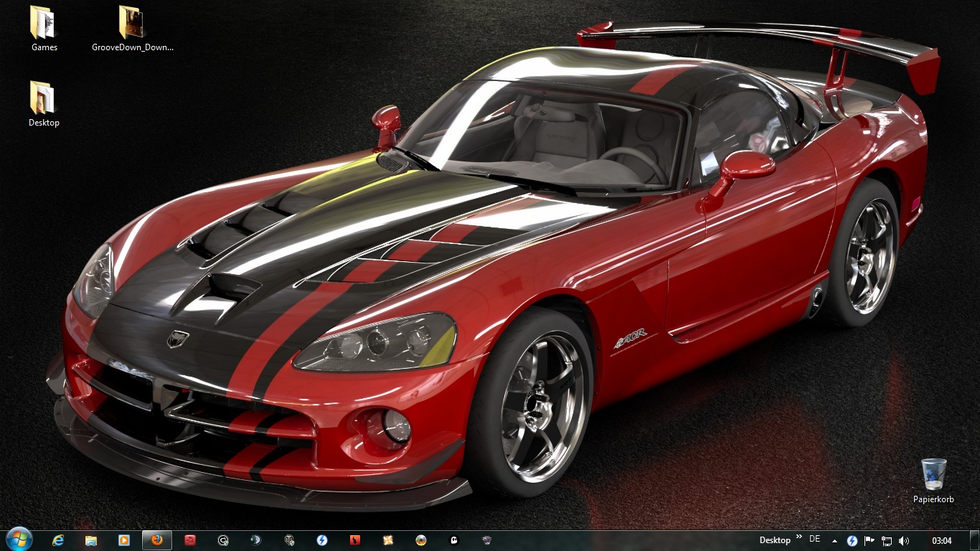Click the network connection tray icon
This screenshot has height=551, width=980.
887,541
